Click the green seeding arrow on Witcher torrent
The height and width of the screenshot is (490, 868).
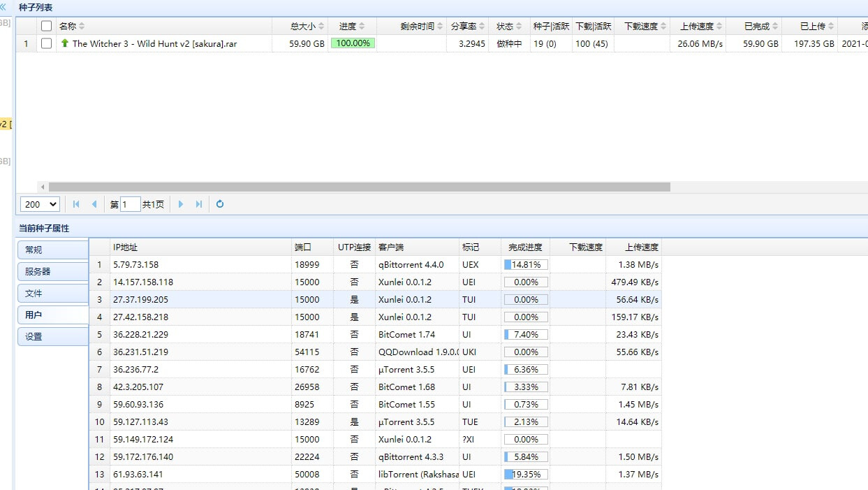click(x=65, y=43)
